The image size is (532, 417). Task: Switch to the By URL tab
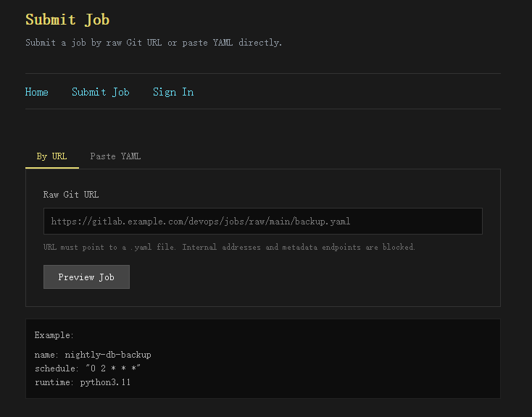click(52, 156)
